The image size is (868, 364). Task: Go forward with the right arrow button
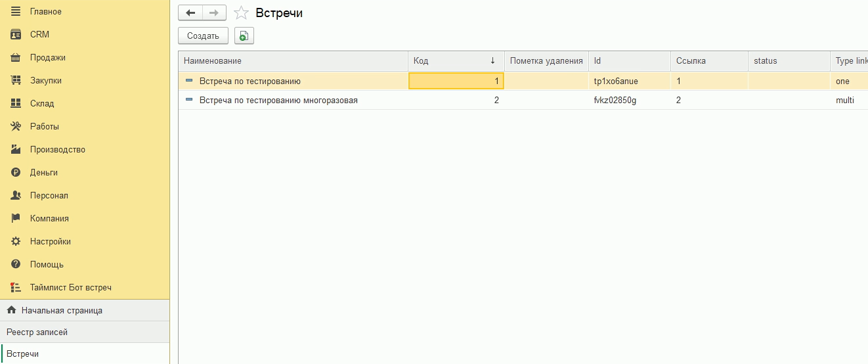pos(214,12)
